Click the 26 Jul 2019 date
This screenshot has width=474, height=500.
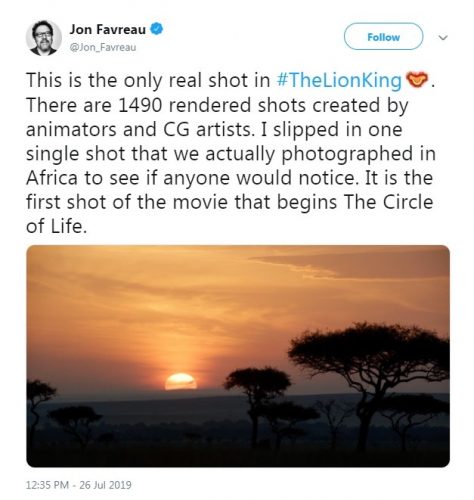tap(105, 485)
